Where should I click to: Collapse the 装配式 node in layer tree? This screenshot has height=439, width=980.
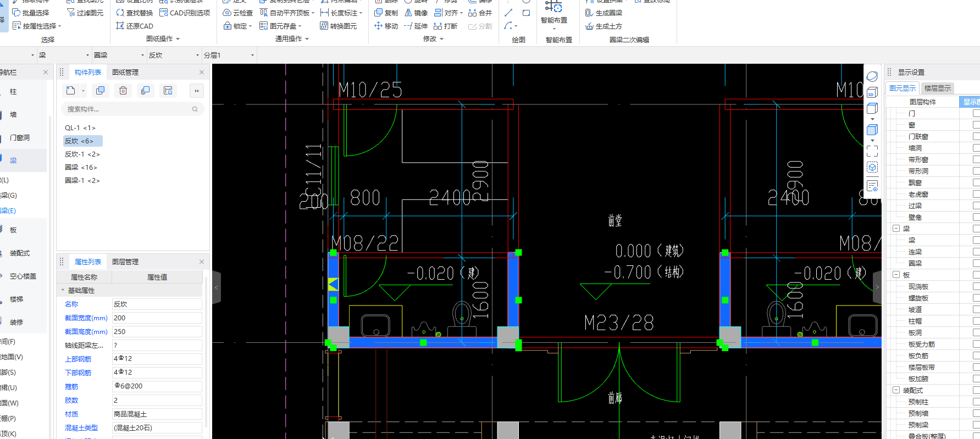896,390
